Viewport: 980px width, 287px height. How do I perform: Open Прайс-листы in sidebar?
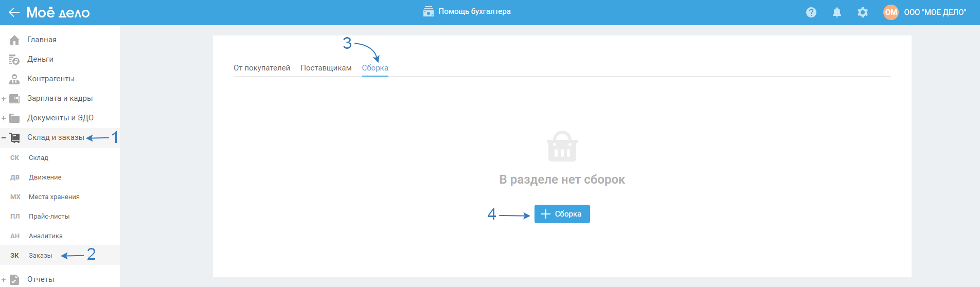49,217
